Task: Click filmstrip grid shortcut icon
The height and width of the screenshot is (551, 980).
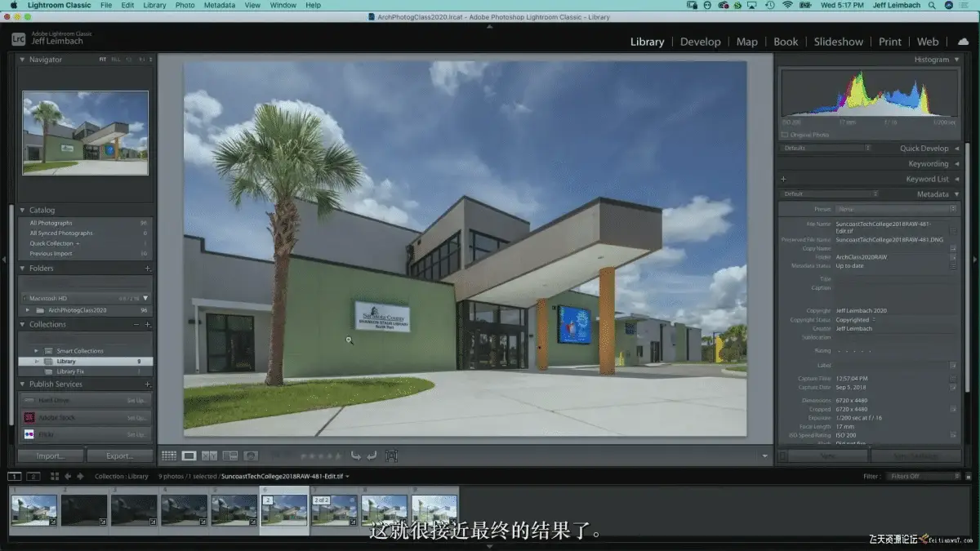Action: point(55,476)
